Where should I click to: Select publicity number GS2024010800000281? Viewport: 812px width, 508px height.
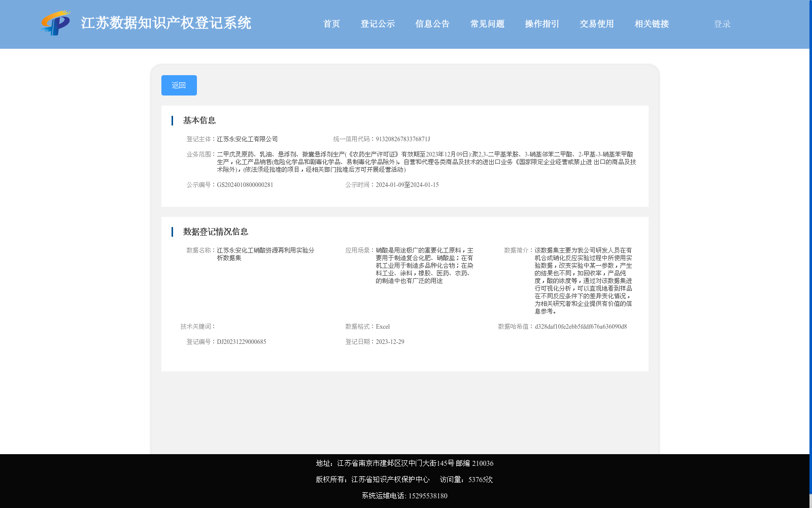click(x=245, y=185)
